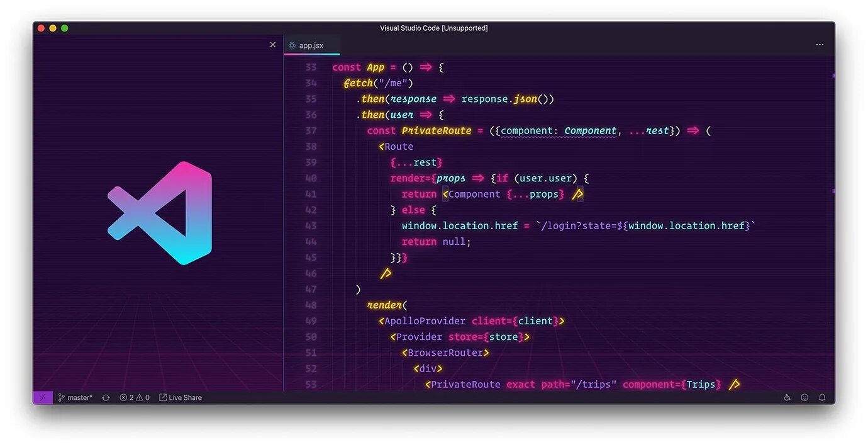Viewport: 868px width, 447px height.
Task: Click line number 53 in the gutter
Action: [311, 384]
